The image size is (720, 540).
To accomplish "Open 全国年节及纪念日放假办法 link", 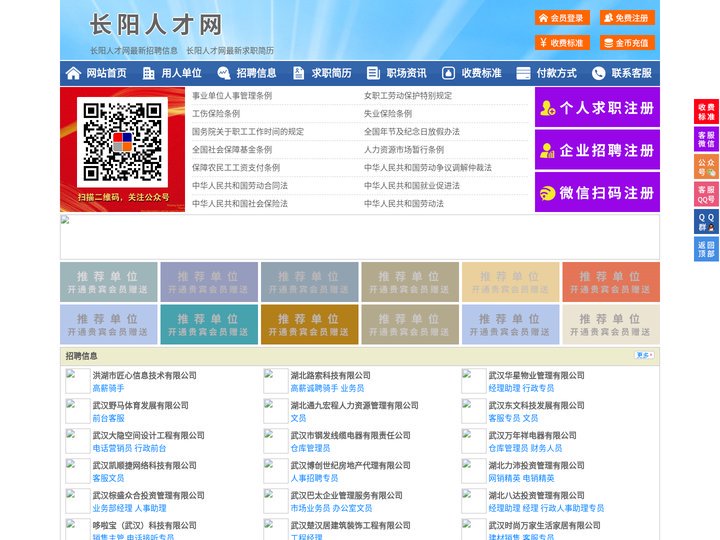I will click(x=412, y=131).
